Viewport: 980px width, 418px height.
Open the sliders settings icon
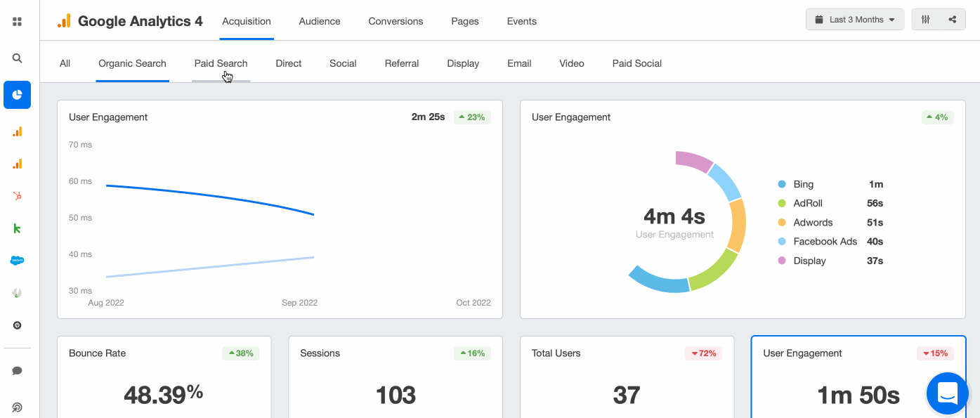(926, 20)
